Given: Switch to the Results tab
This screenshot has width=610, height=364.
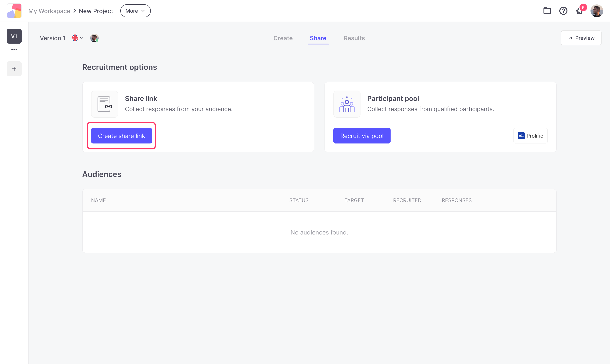Looking at the screenshot, I should tap(354, 38).
